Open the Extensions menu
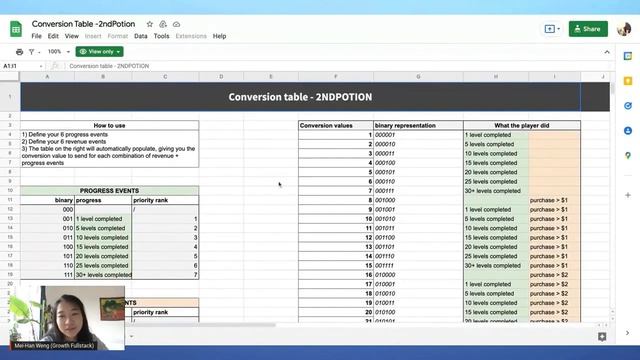This screenshot has height=360, width=640. tap(191, 36)
